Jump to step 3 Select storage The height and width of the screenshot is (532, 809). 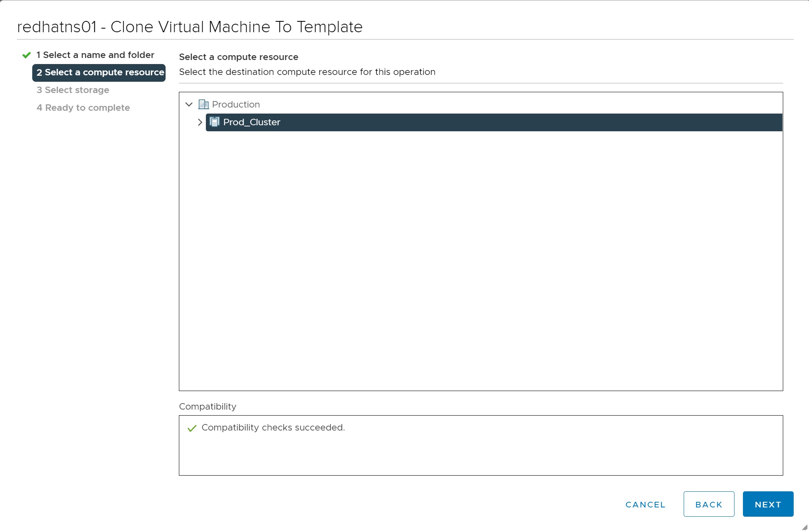(73, 90)
